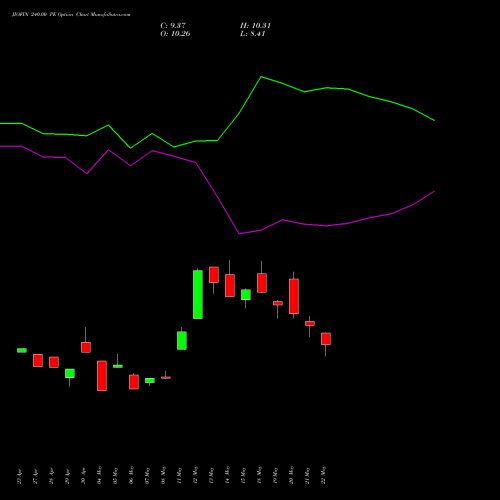This screenshot has height=500, width=500.
Task: Click the green candle for 11 May
Action: pos(182,340)
